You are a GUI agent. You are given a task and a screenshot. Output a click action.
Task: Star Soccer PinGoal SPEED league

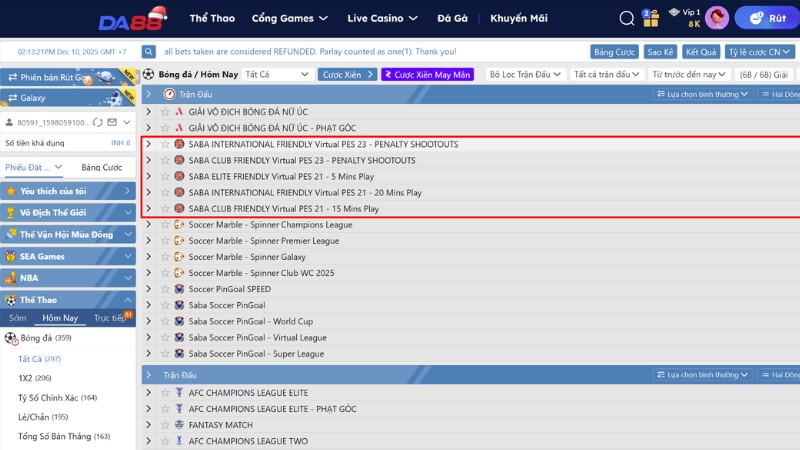(x=165, y=289)
